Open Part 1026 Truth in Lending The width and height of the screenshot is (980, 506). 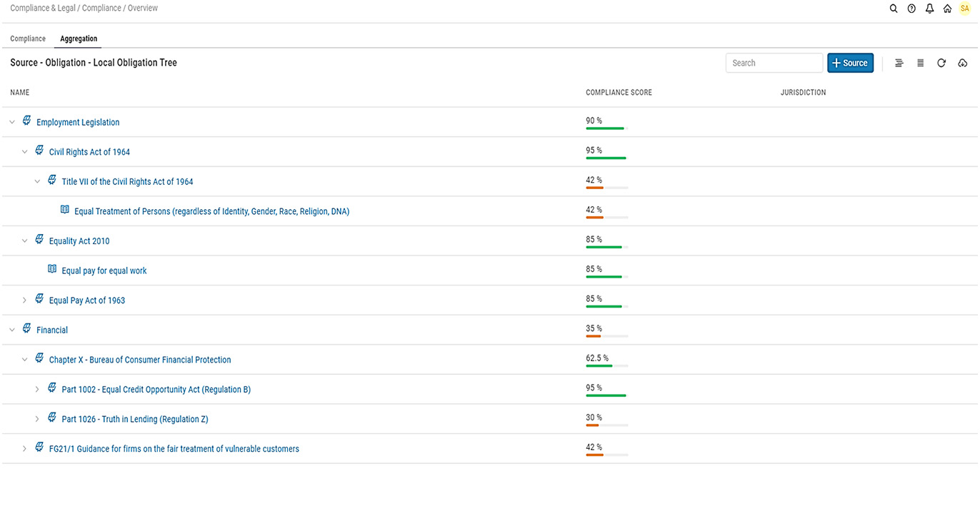click(x=135, y=419)
